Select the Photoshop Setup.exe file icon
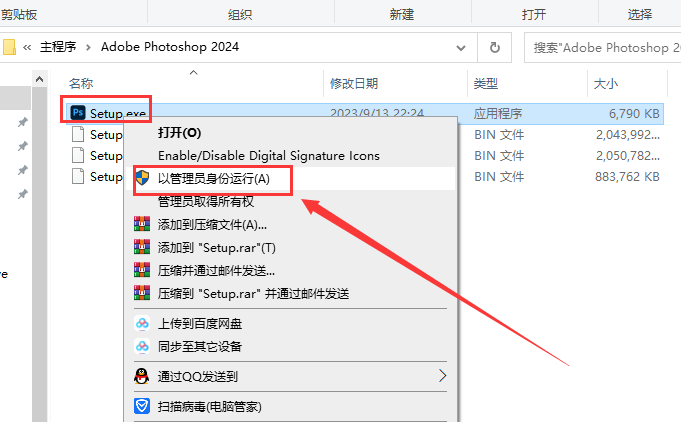681x422 pixels. [78, 113]
